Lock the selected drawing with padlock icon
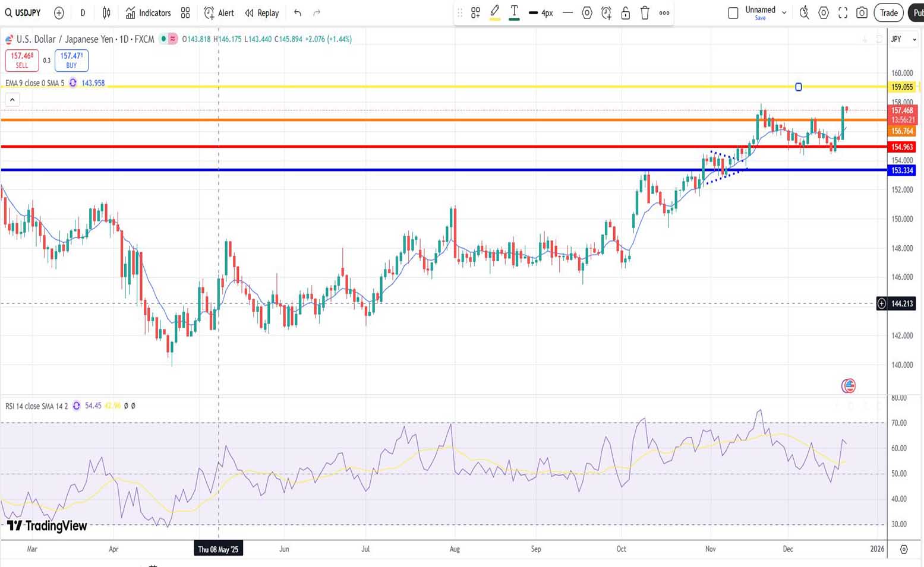The image size is (924, 567). (x=625, y=12)
